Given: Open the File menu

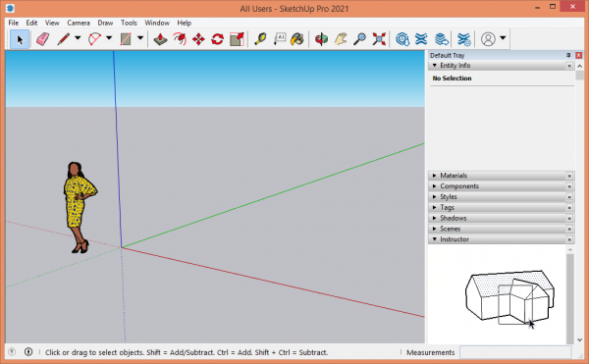Looking at the screenshot, I should click(13, 23).
